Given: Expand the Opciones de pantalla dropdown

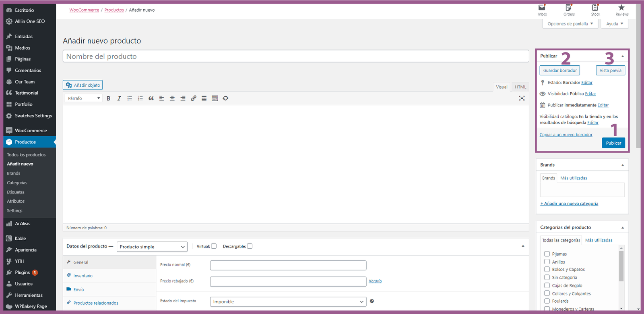Looking at the screenshot, I should pos(570,24).
